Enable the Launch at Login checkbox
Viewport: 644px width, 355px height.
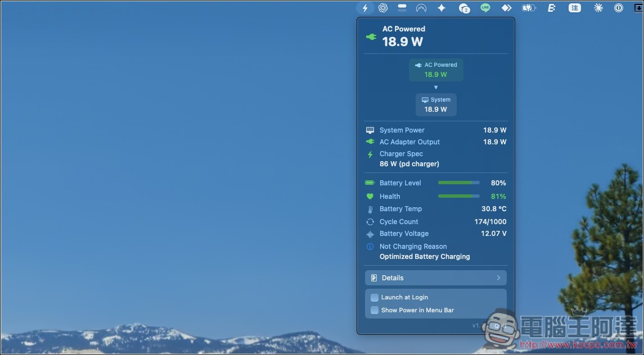coord(375,298)
